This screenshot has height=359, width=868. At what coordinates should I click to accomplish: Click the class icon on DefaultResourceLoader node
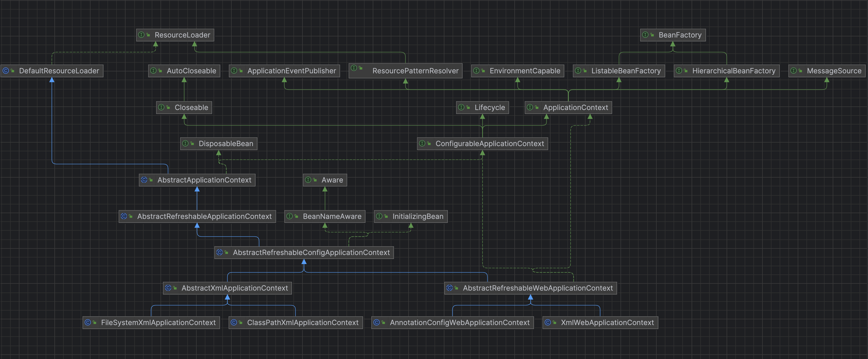(6, 71)
